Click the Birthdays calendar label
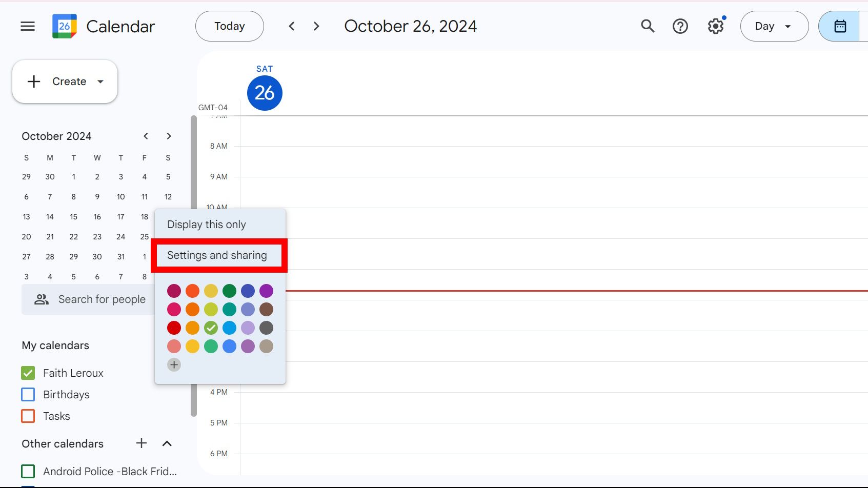 point(66,395)
